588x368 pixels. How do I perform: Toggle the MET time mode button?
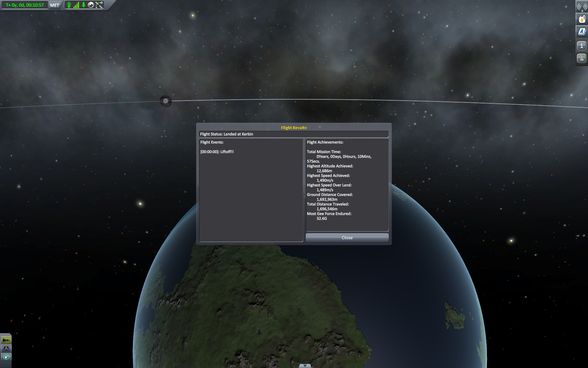click(x=55, y=5)
